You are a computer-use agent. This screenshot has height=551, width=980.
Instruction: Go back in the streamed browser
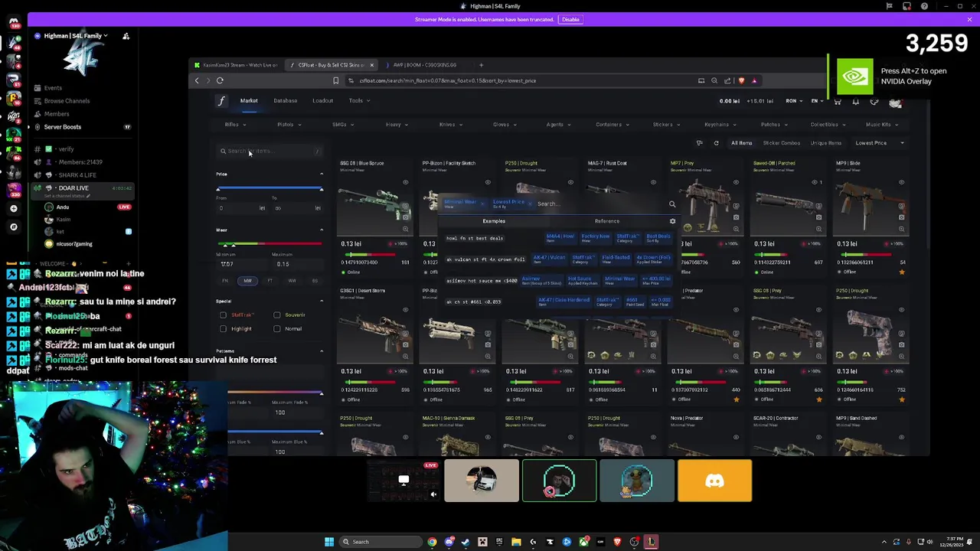point(197,80)
